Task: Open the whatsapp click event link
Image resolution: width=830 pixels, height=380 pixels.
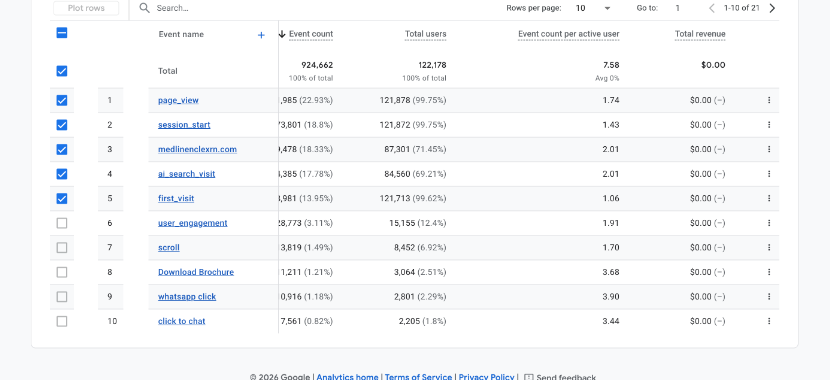Action: point(187,296)
